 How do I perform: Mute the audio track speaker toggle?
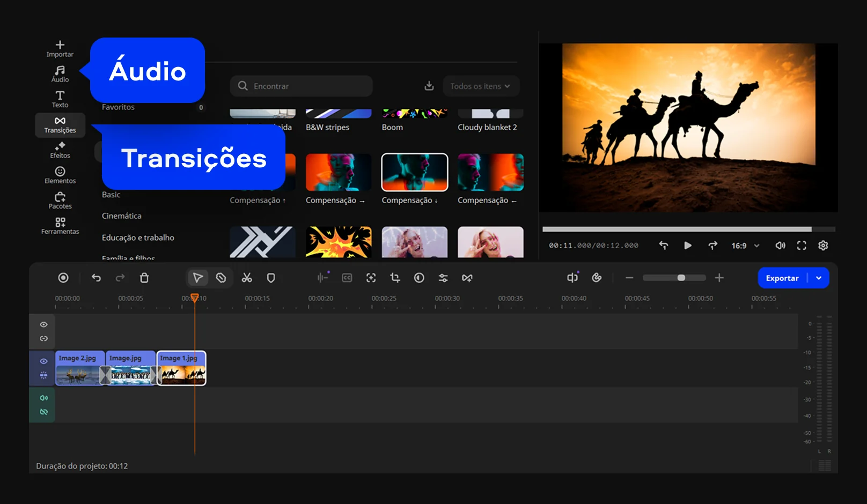tap(44, 398)
